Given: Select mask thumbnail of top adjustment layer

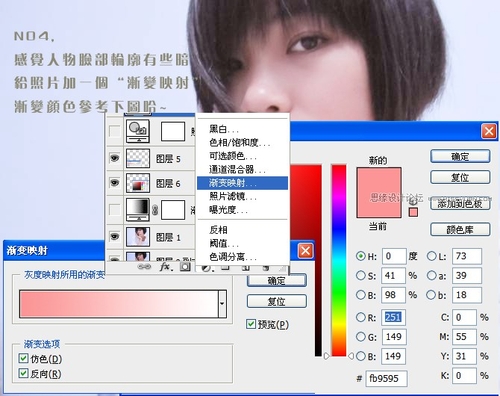Looking at the screenshot, I should 173,131.
